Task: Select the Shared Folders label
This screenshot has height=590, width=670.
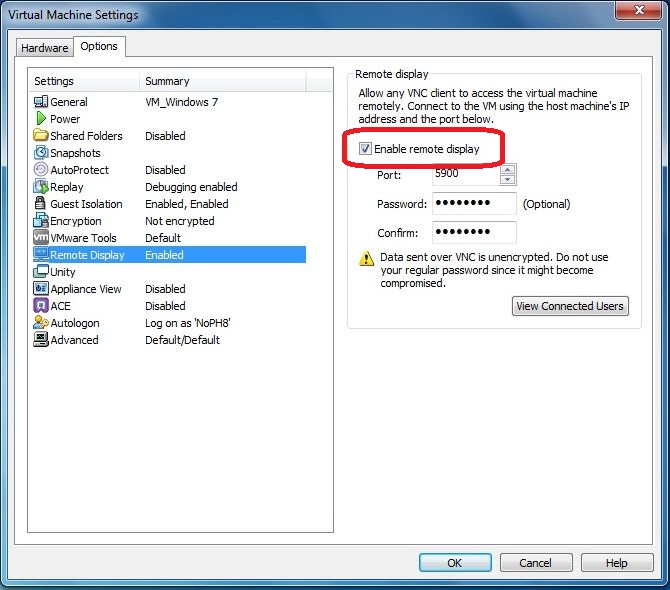Action: 86,136
